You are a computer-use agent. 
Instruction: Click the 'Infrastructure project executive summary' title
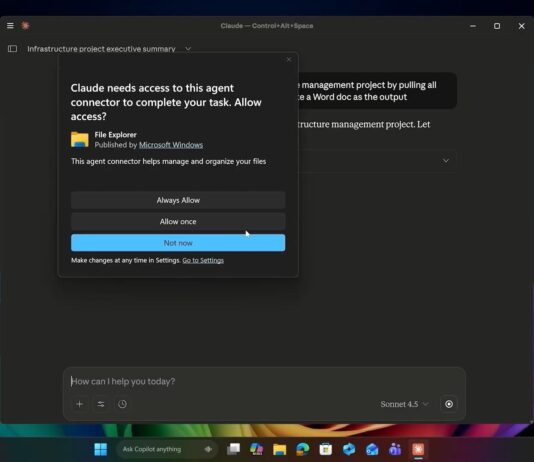[x=101, y=49]
